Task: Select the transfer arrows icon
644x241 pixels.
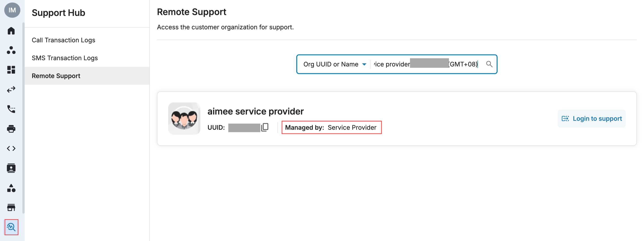Action: tap(11, 89)
